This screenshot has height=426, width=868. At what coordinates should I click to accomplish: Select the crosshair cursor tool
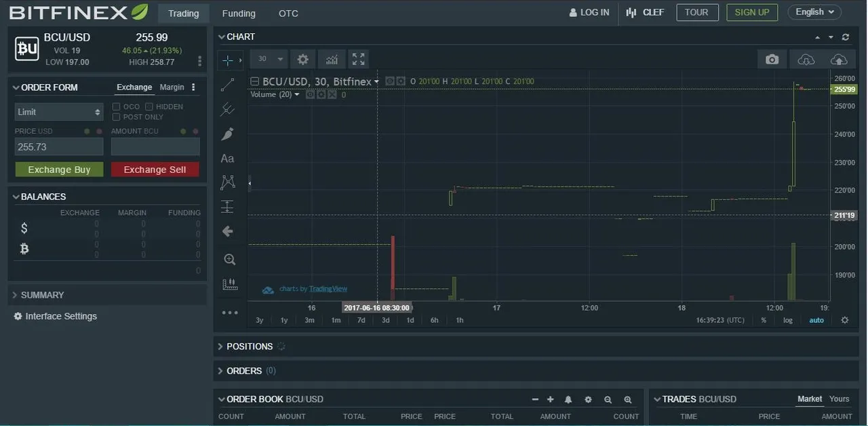(228, 60)
